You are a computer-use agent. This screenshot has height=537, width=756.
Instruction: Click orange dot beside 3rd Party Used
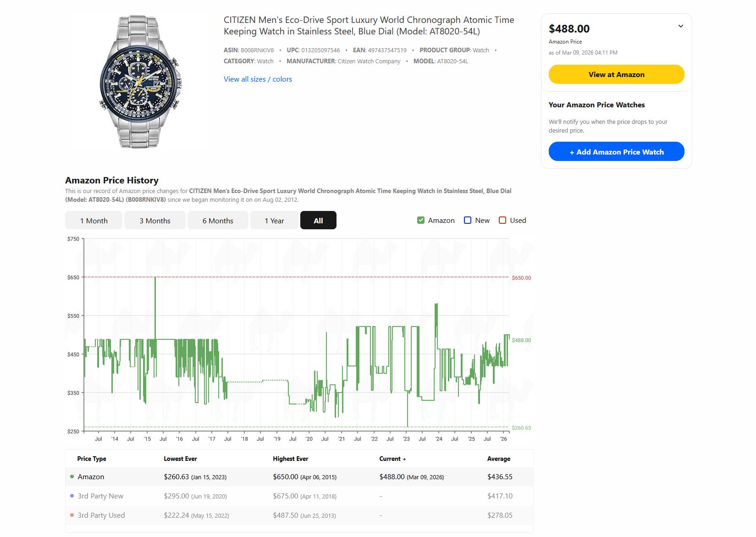tap(72, 515)
